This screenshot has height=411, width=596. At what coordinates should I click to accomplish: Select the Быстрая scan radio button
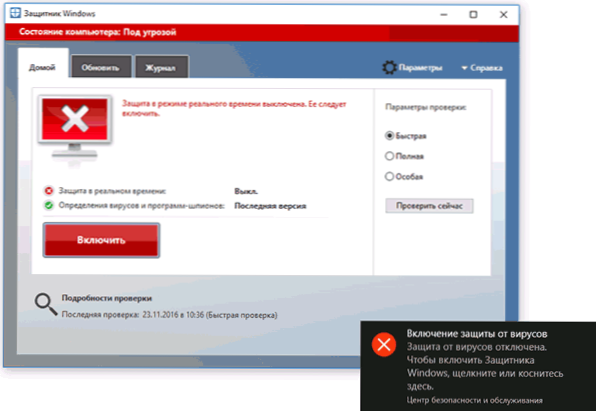click(x=389, y=135)
